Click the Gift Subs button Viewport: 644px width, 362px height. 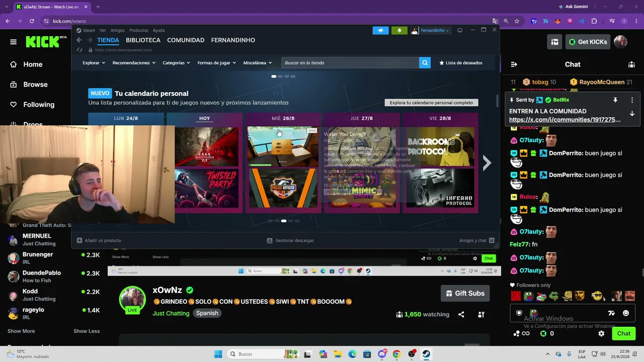pos(465,293)
